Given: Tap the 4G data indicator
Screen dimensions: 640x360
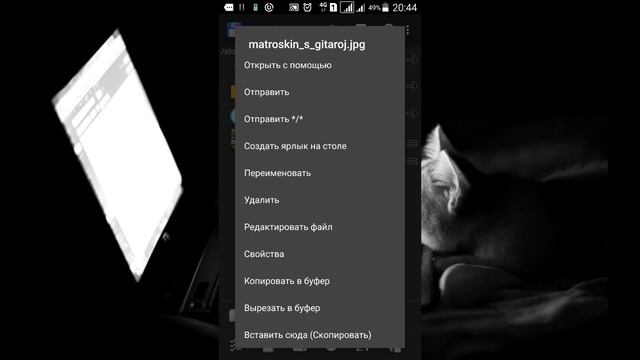Looking at the screenshot, I should point(323,7).
